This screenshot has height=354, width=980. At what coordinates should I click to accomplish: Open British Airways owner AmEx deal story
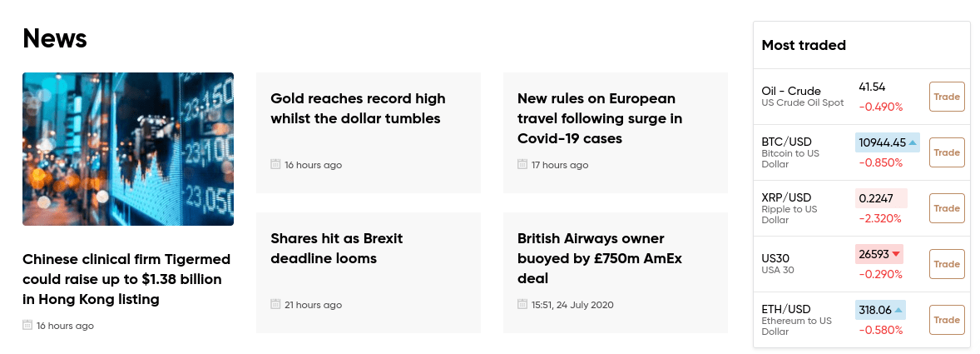pyautogui.click(x=599, y=258)
